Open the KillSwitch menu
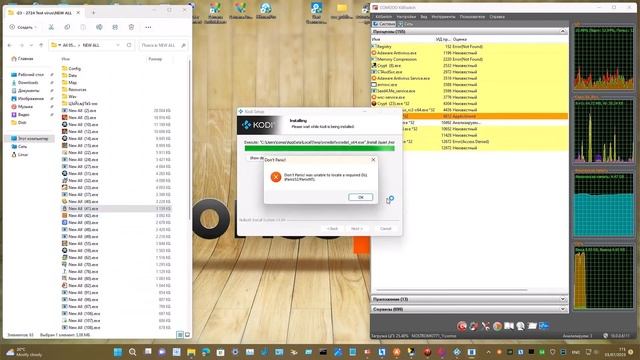Image resolution: width=640 pixels, height=360 pixels. click(383, 17)
